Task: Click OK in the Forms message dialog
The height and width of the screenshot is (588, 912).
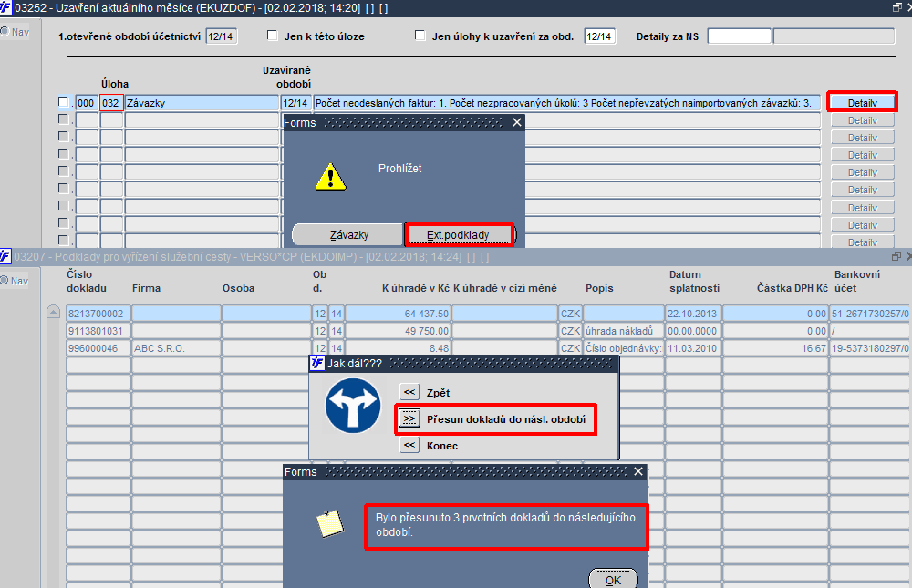Action: pyautogui.click(x=613, y=579)
